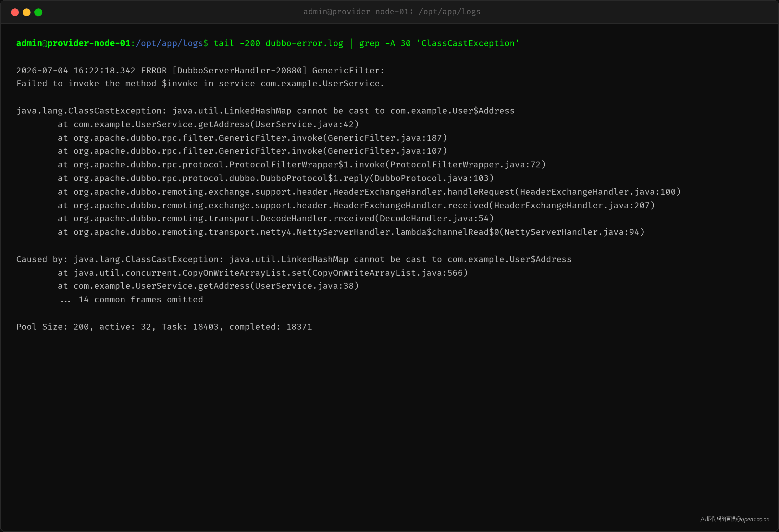This screenshot has width=779, height=532.
Task: Click the DecodeHandler.java:54 stack frame
Action: pos(276,219)
